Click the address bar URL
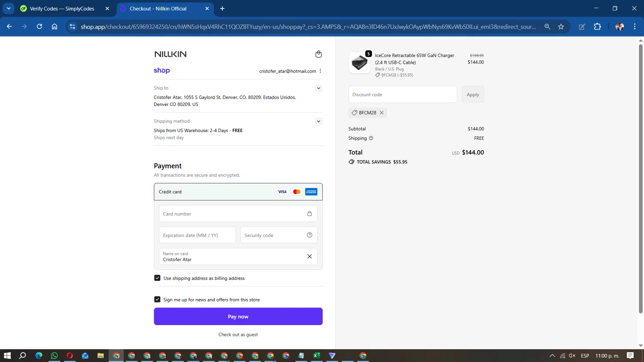Viewport: 644px width, 362px height. 308,27
